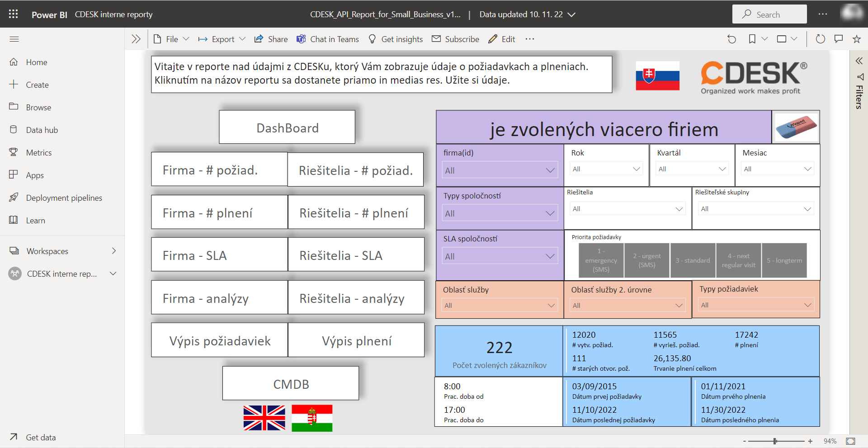This screenshot has height=448, width=868.
Task: Open the File menu
Action: coord(171,39)
